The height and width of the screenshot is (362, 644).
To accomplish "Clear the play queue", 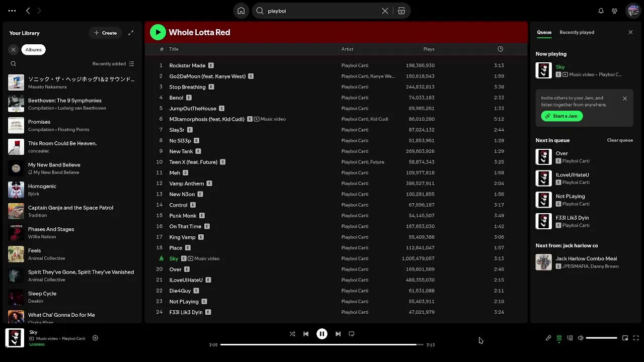I will coord(620,140).
